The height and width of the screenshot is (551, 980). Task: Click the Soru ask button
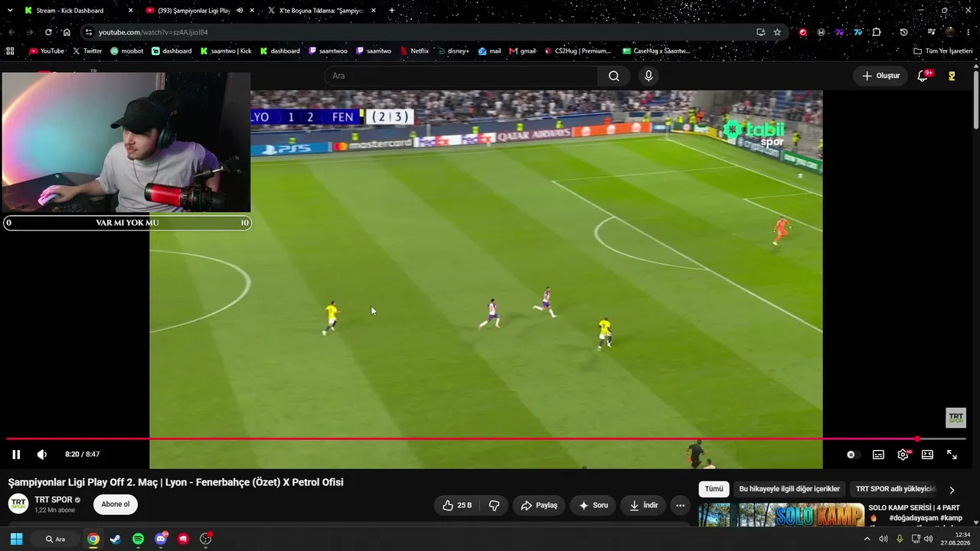point(593,505)
